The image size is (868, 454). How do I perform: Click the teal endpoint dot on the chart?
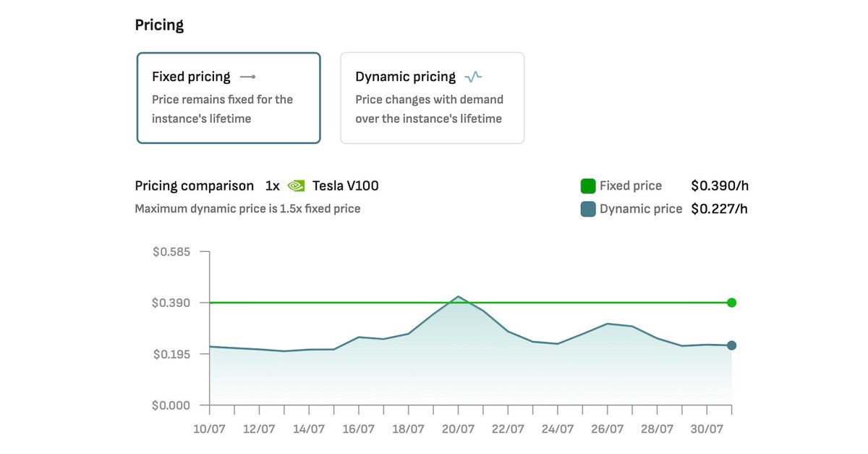[x=731, y=345]
